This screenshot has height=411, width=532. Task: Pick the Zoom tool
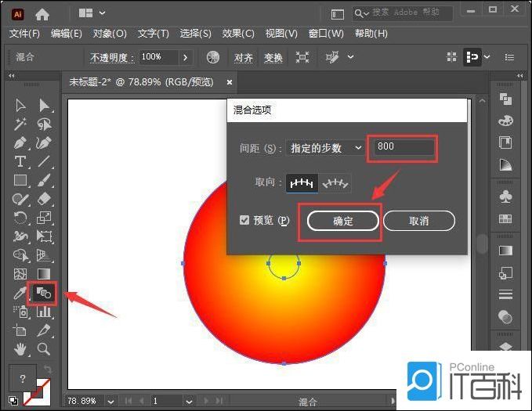44,349
